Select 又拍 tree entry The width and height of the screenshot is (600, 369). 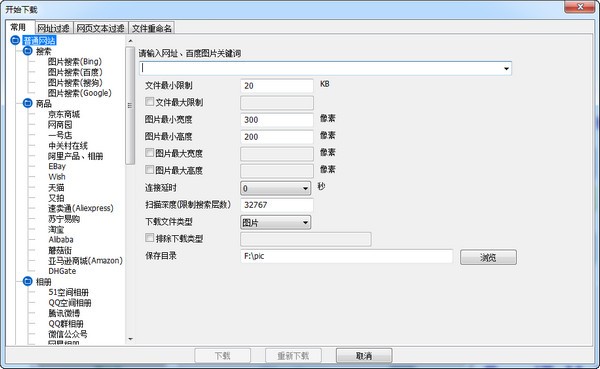coord(56,198)
